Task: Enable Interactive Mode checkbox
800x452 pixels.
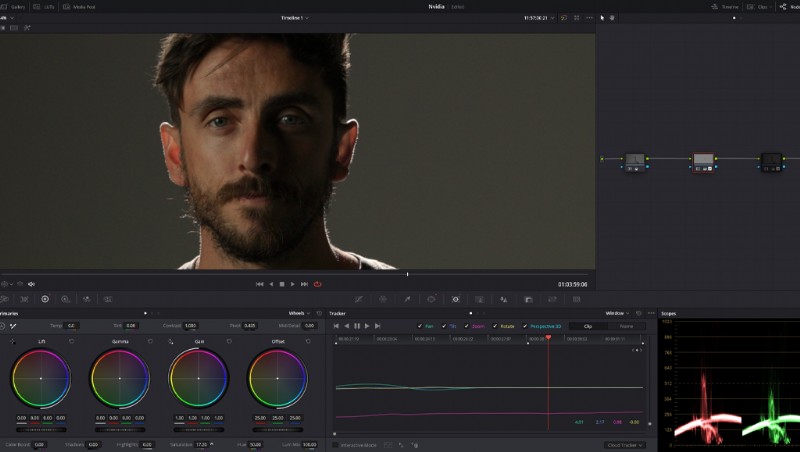Action: pos(335,445)
